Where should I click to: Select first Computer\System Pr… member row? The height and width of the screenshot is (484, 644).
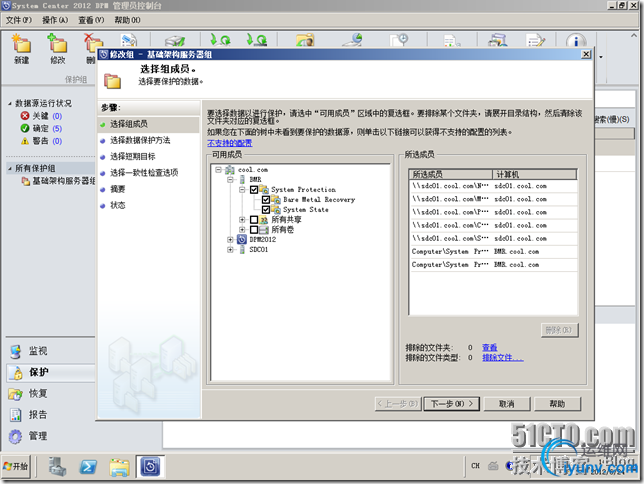pos(493,252)
